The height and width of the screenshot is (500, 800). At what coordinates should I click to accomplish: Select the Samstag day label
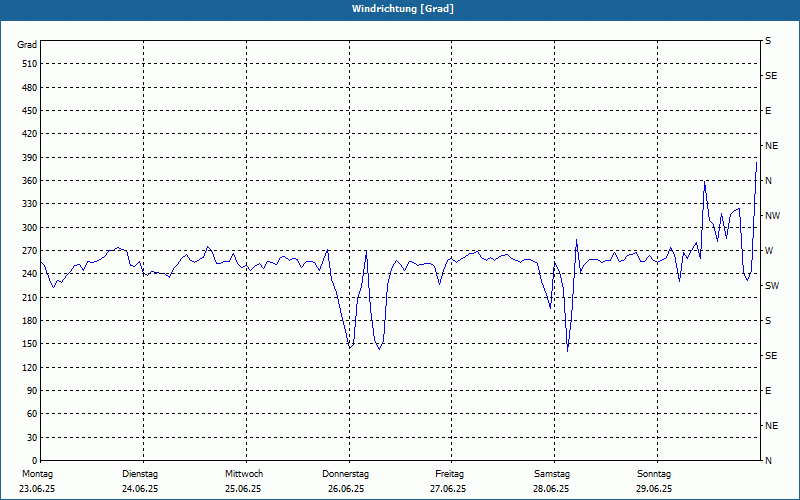pyautogui.click(x=552, y=474)
